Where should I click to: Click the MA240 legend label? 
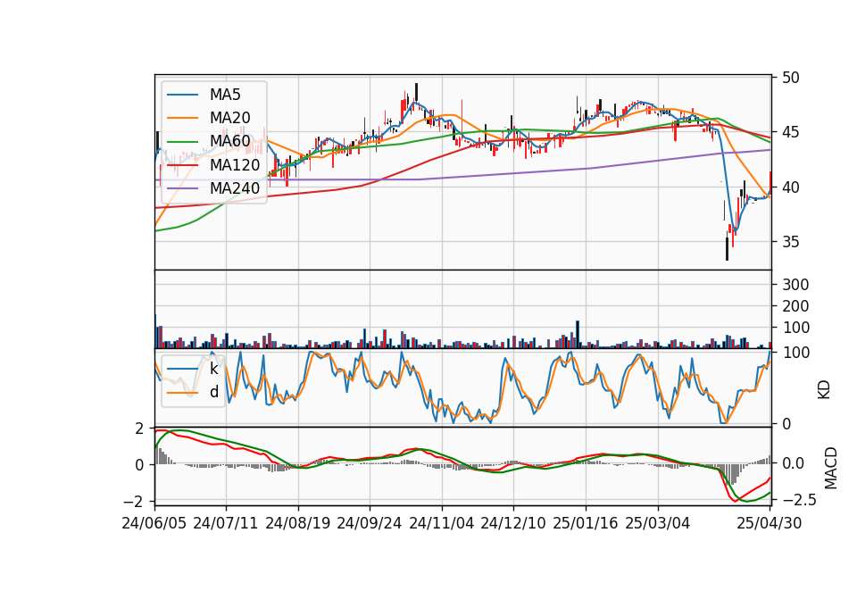pyautogui.click(x=235, y=188)
